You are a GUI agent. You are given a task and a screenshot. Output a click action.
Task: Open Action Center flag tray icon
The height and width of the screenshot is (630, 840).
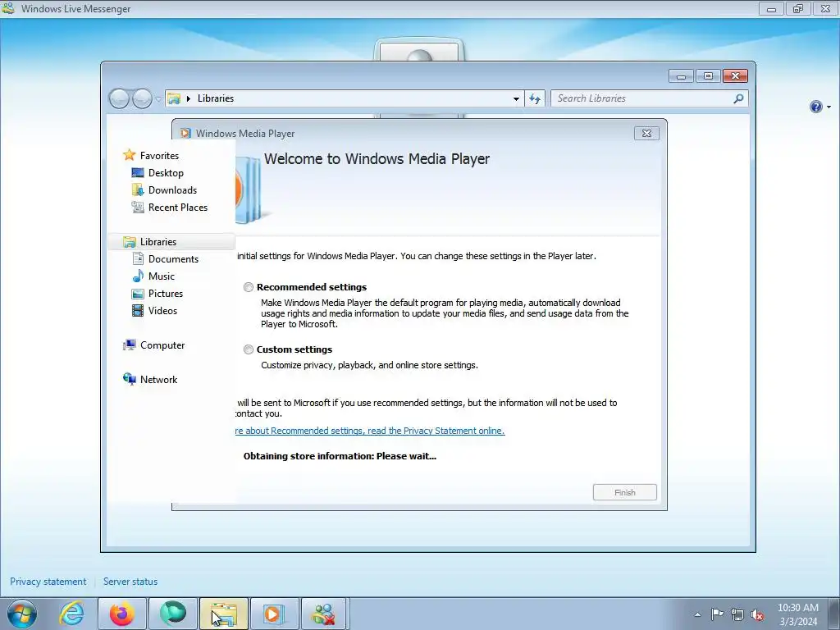(x=717, y=614)
